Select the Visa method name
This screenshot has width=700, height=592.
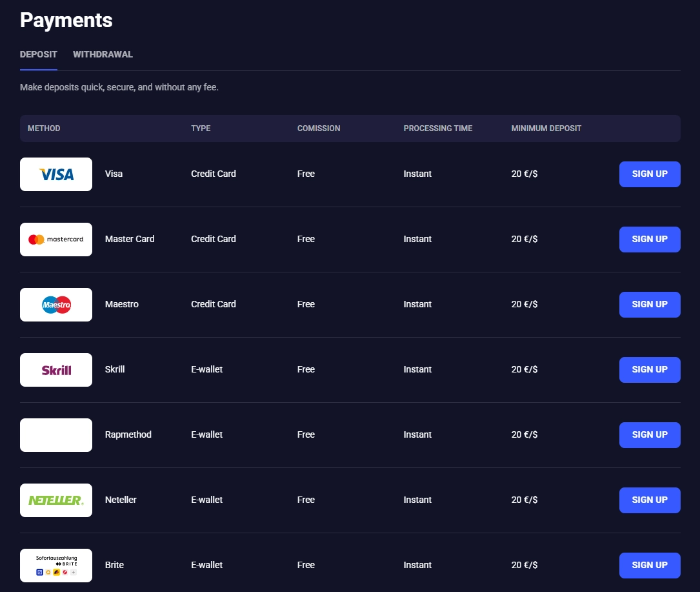pos(114,174)
